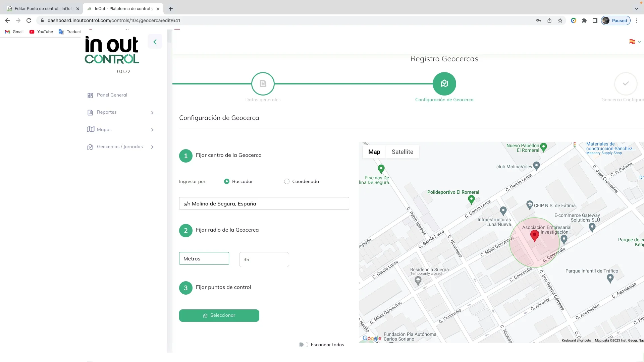Open the Metros unit dropdown
The image size is (644, 362).
coord(204,258)
